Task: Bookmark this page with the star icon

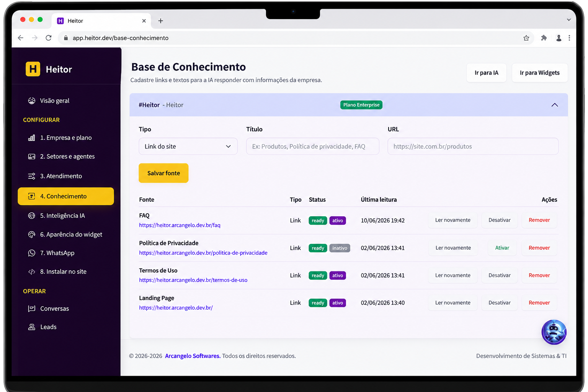Action: point(526,38)
